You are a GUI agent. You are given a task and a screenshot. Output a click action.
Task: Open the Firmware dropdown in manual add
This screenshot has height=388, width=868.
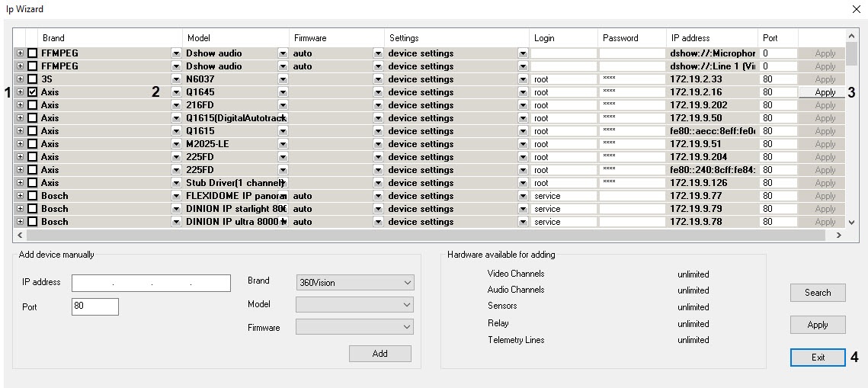tap(354, 327)
